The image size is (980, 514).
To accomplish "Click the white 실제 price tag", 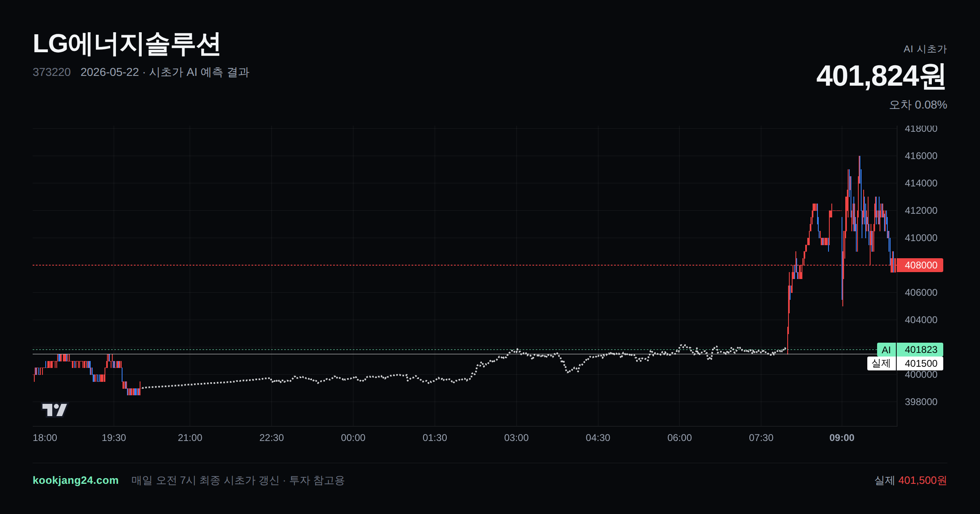I will 881,363.
